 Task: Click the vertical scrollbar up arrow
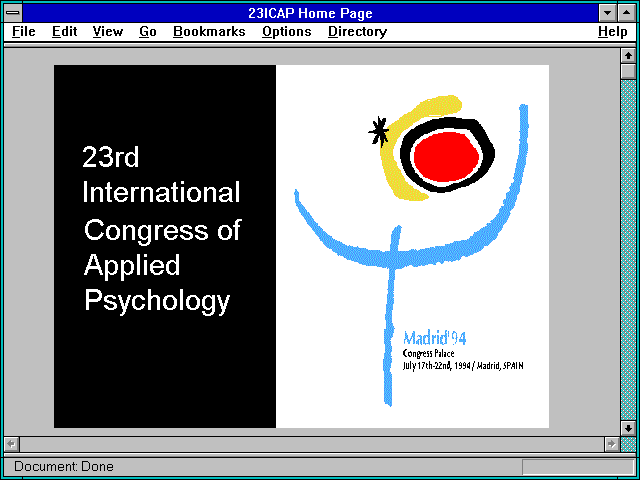click(x=628, y=55)
